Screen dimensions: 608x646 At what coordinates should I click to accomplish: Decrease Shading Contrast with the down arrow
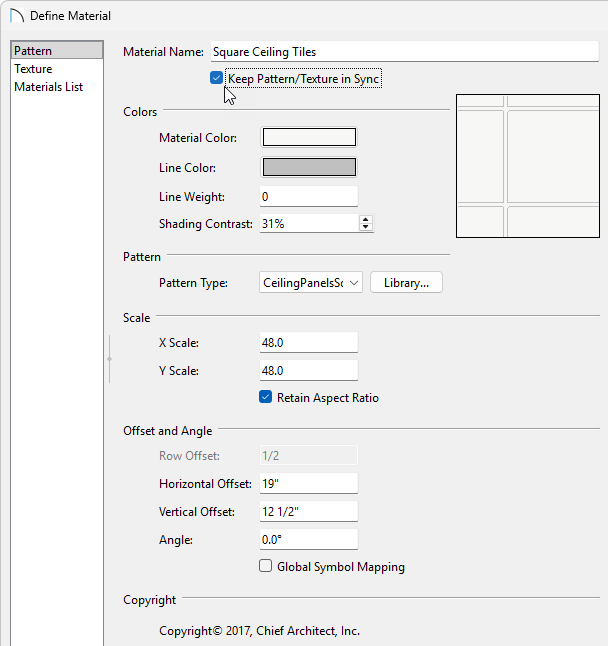(x=366, y=229)
